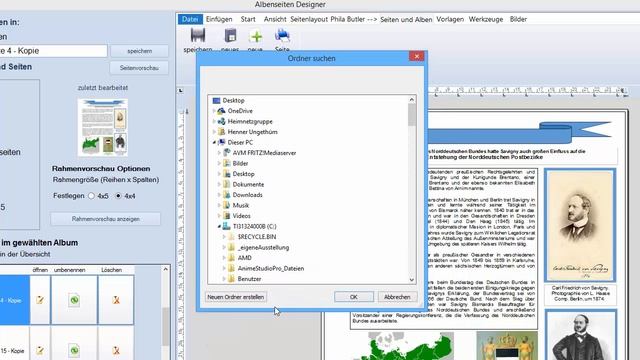Click the zuletzt bearbeitet page thumbnail
640x360 pixels.
click(x=103, y=127)
